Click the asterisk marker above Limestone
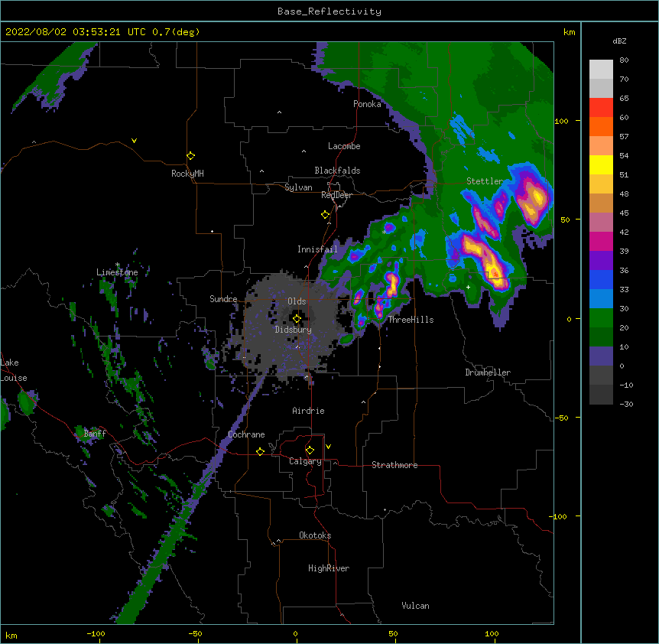 pyautogui.click(x=117, y=265)
